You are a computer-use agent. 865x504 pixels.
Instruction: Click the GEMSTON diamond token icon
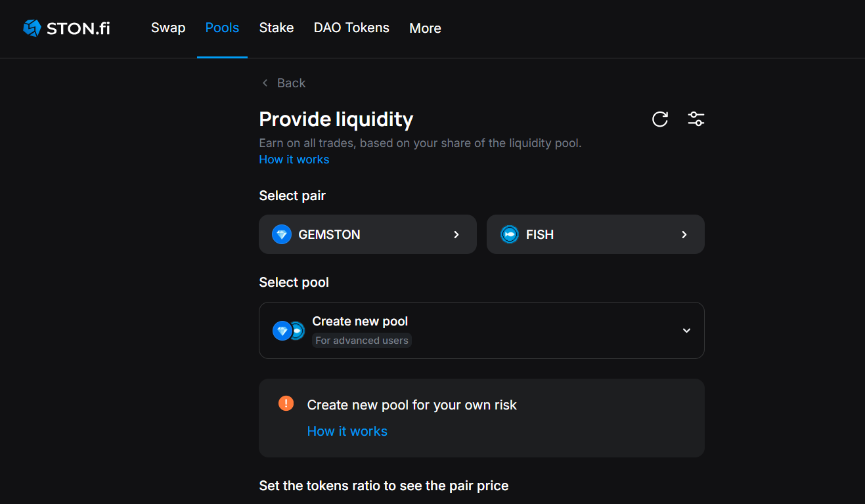coord(282,234)
